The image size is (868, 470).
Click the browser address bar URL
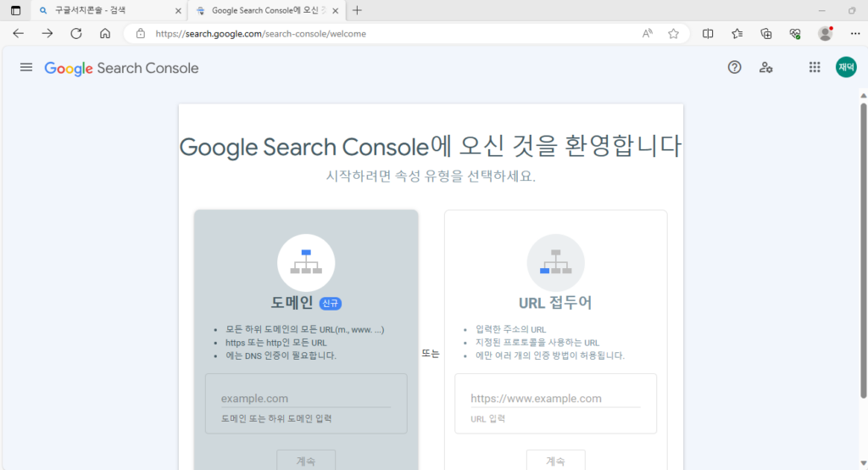point(261,34)
